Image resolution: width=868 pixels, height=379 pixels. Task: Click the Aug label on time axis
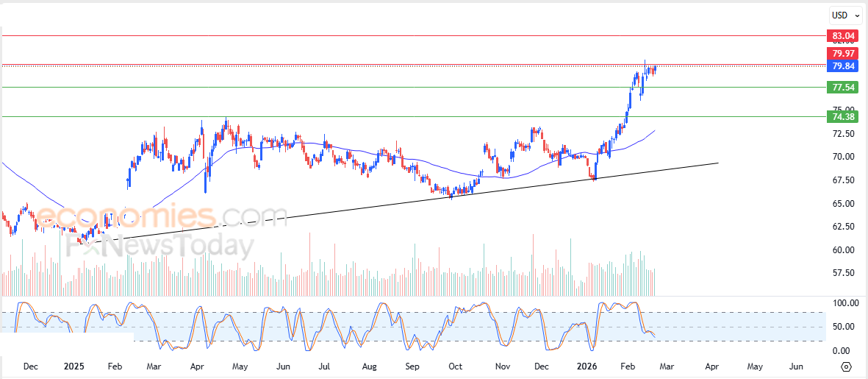pyautogui.click(x=369, y=366)
